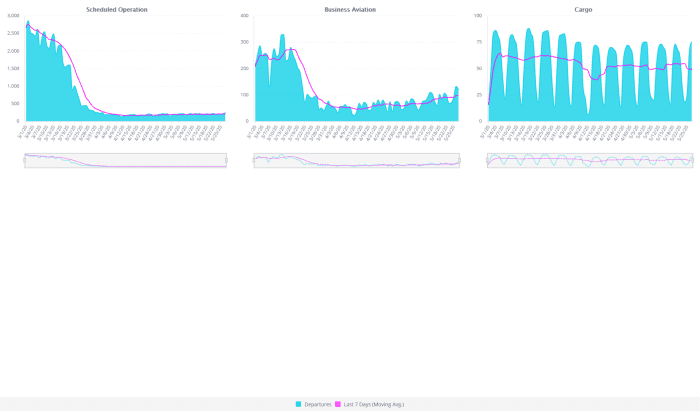Click the '75' y-axis label on Cargo
Screen dimensions: 700x411
(479, 42)
